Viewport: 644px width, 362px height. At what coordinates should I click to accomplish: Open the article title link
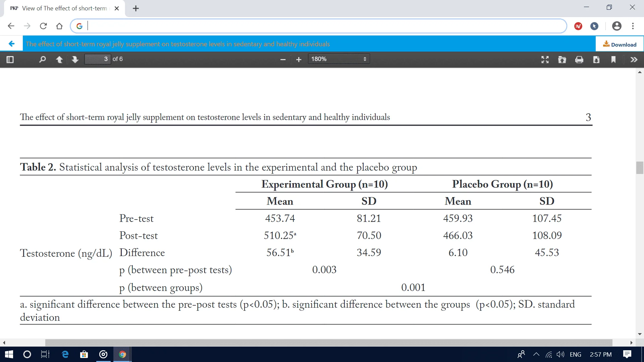[x=178, y=44]
